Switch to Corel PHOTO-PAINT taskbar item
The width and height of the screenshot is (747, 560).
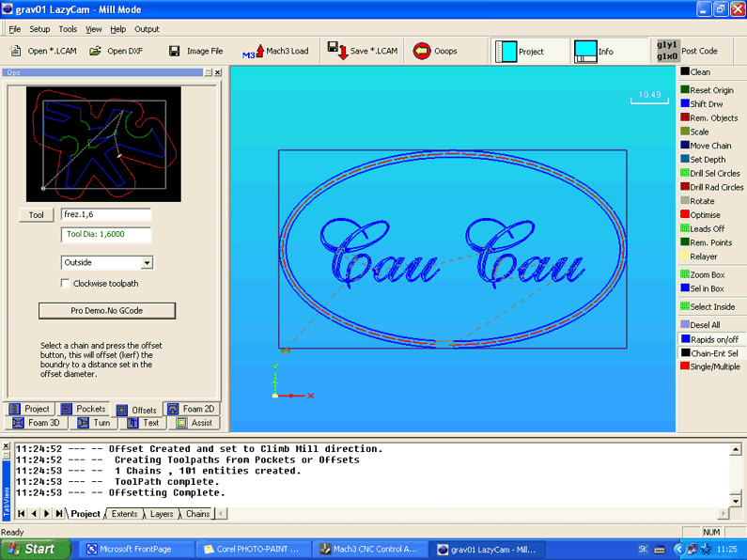[x=252, y=549]
